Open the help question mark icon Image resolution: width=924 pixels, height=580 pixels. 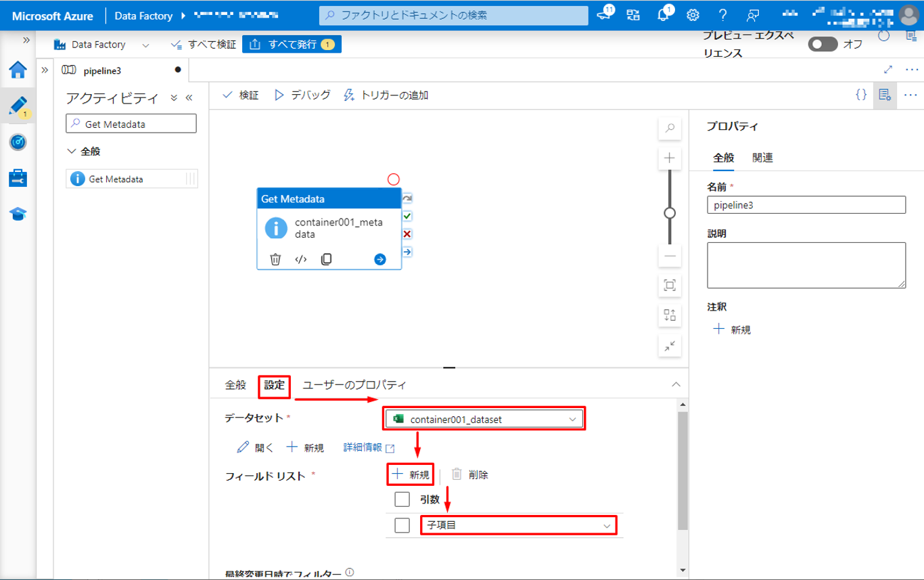click(722, 15)
